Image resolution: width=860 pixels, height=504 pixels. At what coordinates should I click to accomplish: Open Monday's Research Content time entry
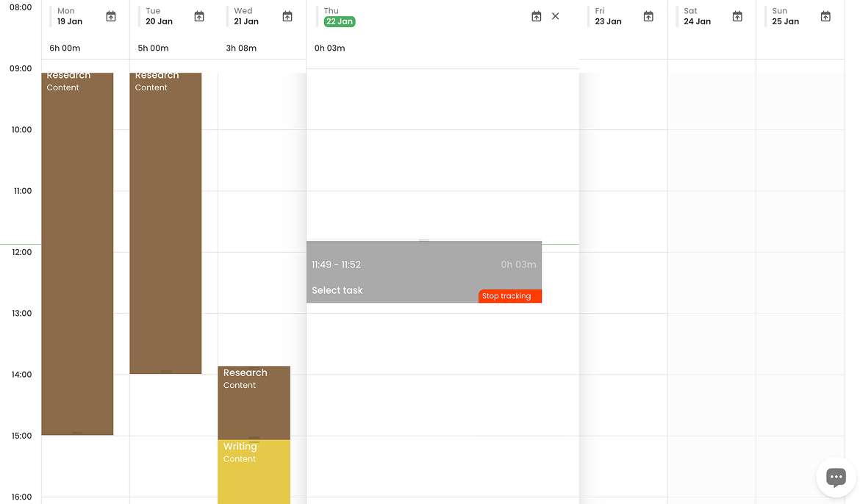[x=77, y=250]
